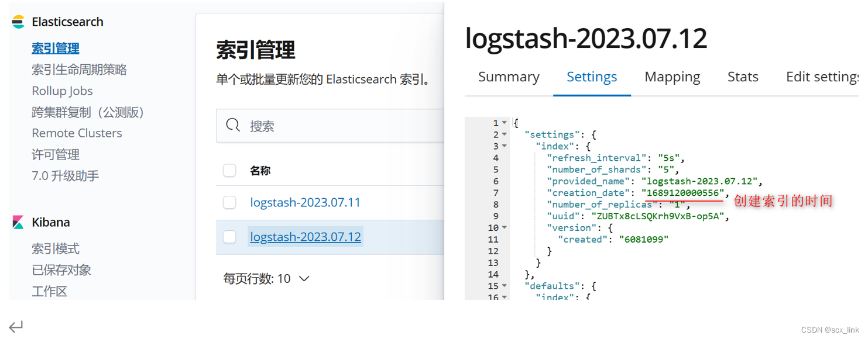Open Kibana 索引模式
868x339 pixels.
56,248
